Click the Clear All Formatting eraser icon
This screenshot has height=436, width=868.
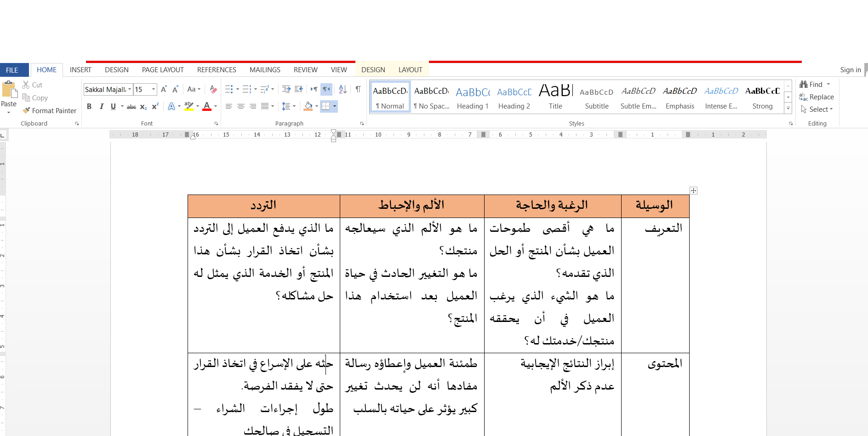pyautogui.click(x=213, y=89)
